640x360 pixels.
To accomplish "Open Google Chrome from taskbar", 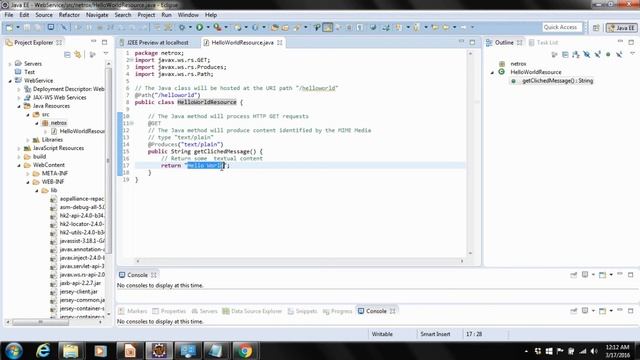I will click(245, 351).
